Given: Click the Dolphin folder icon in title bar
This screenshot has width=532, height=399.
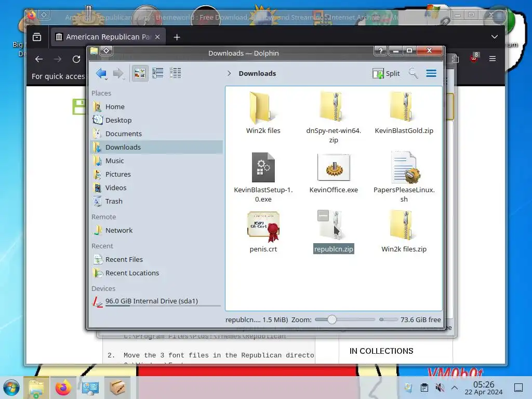Looking at the screenshot, I should click(x=94, y=51).
